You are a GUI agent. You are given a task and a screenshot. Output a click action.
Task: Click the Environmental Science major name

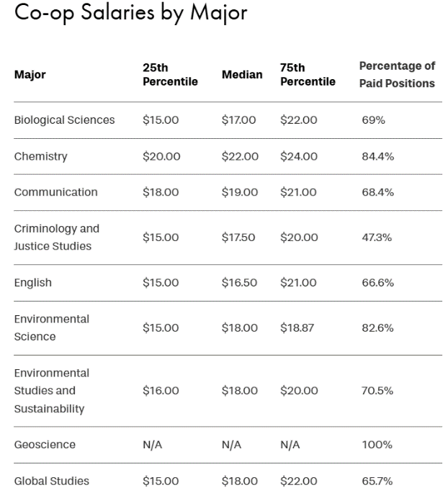click(52, 327)
